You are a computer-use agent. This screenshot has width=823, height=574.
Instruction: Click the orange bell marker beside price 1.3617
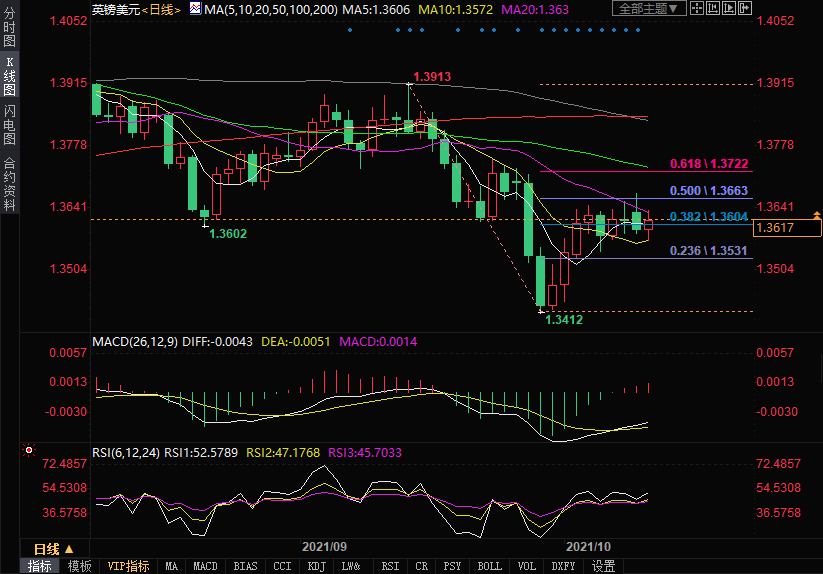(817, 215)
